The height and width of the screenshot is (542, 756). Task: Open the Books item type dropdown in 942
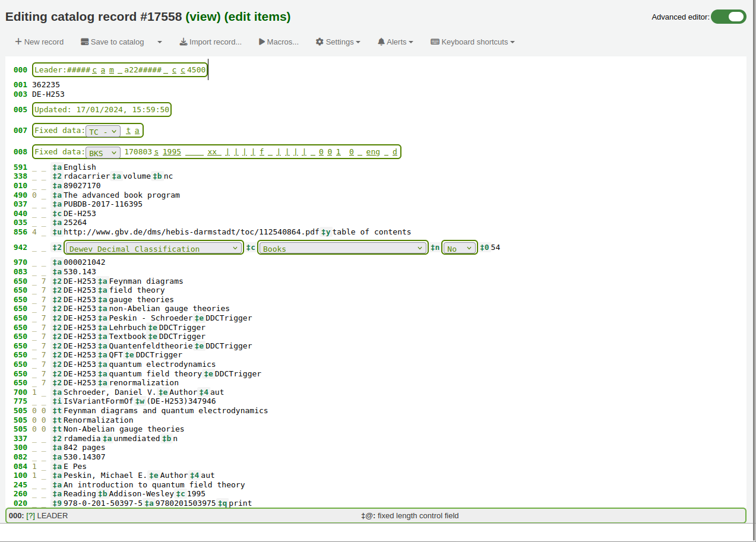343,248
